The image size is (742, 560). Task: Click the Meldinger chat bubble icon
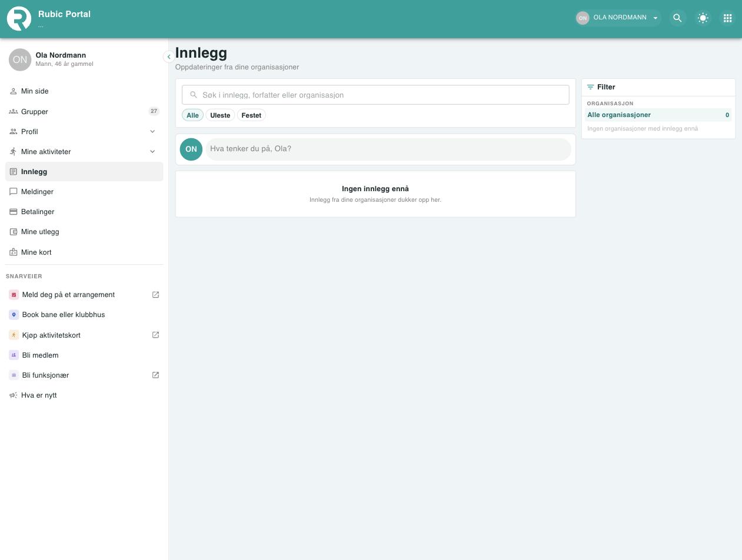click(14, 192)
